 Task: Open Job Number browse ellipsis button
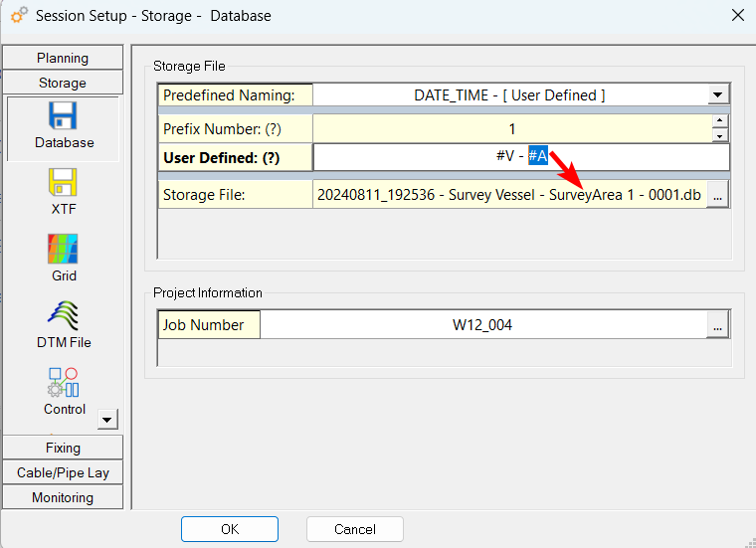click(718, 325)
